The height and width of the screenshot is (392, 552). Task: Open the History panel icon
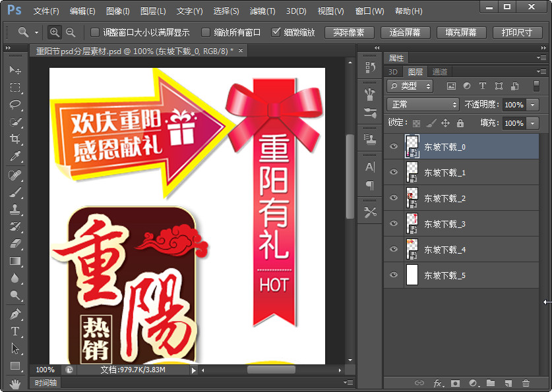click(369, 67)
